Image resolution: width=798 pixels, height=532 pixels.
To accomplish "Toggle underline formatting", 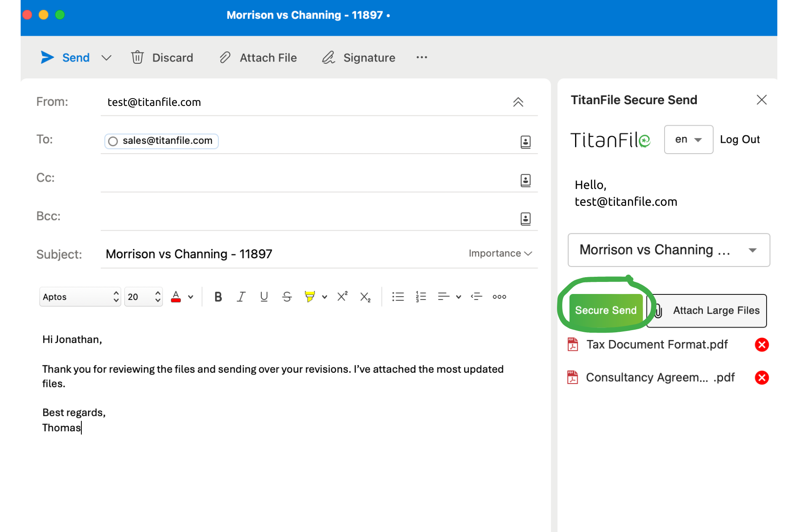I will [264, 297].
